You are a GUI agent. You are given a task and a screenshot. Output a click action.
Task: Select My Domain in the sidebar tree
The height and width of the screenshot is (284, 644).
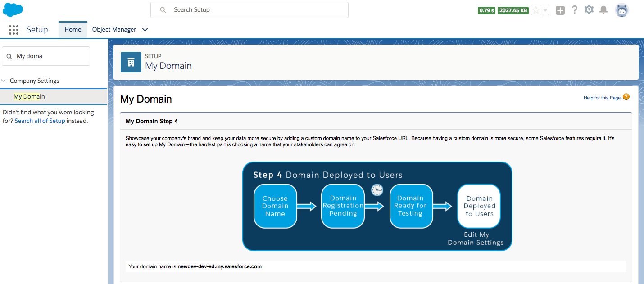[x=29, y=97]
